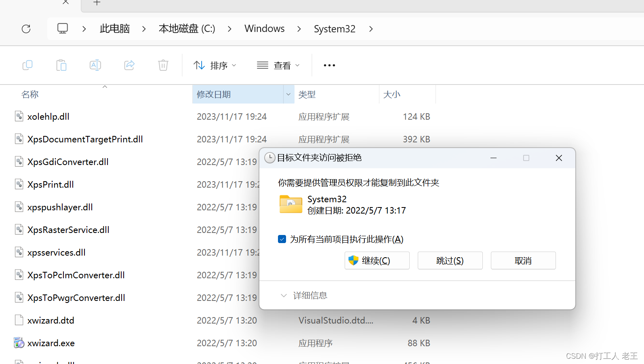Select the xwizard.exe file name

[51, 343]
